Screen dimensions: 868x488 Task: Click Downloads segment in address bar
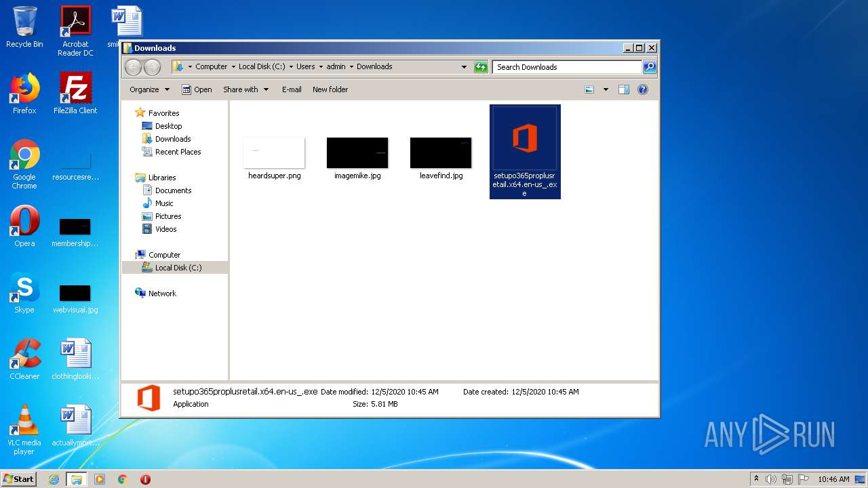click(x=374, y=66)
